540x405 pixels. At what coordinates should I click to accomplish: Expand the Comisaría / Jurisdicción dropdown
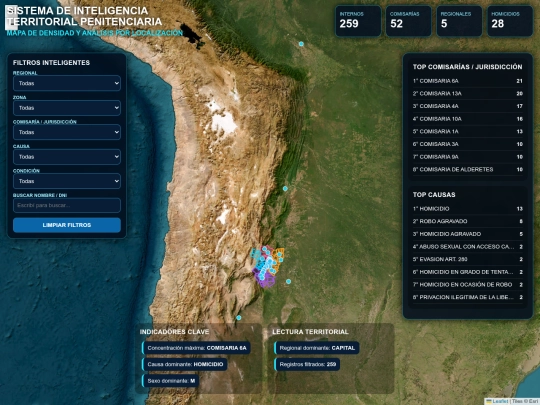(67, 132)
